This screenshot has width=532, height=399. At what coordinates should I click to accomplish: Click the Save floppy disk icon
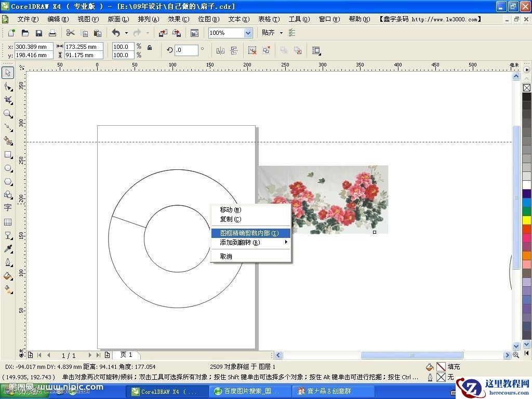(38, 33)
